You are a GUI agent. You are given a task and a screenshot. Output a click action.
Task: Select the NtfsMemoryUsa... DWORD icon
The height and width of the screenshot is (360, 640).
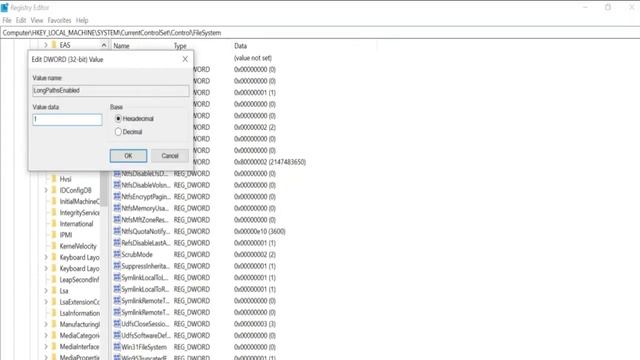pyautogui.click(x=117, y=208)
